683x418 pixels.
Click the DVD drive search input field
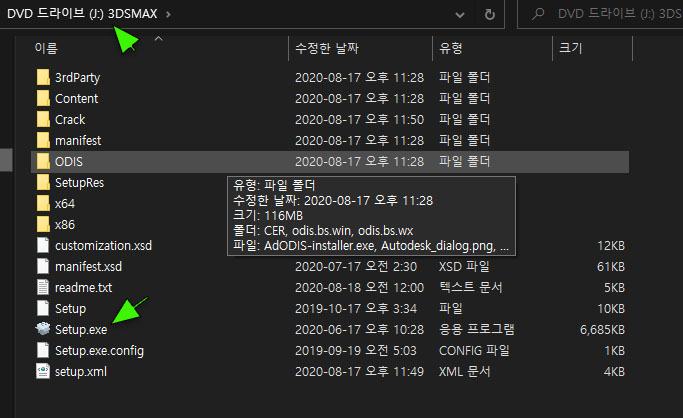(x=600, y=14)
